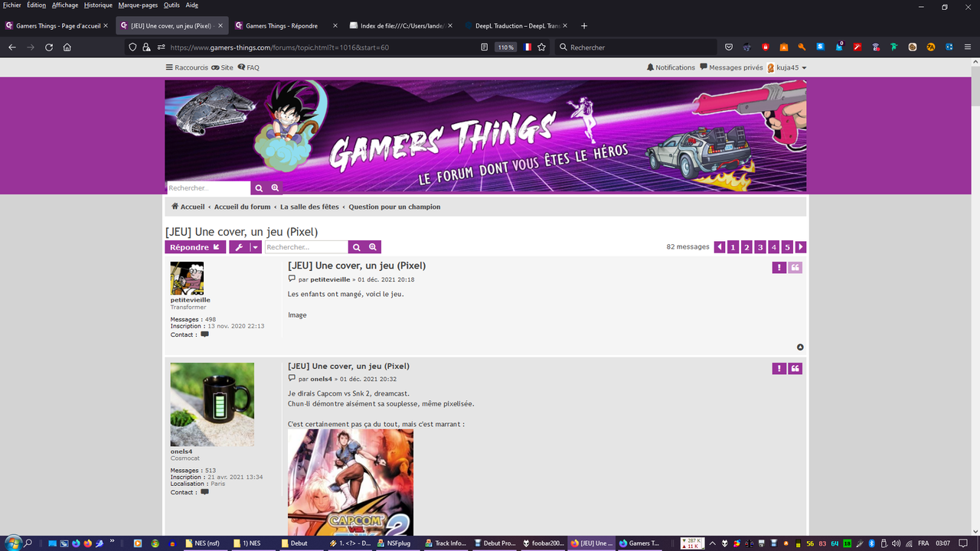Open NSFplug window from the taskbar
Image resolution: width=980 pixels, height=551 pixels.
tap(399, 543)
